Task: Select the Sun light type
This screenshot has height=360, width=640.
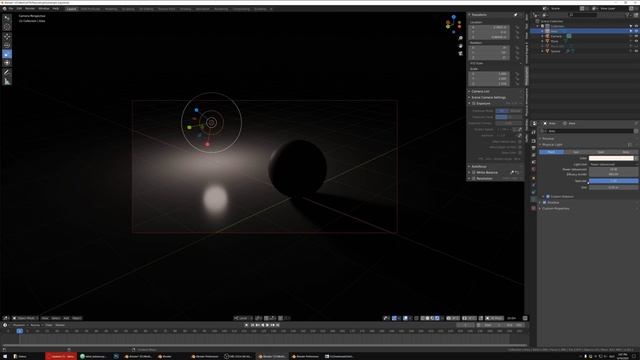Action: [576, 152]
